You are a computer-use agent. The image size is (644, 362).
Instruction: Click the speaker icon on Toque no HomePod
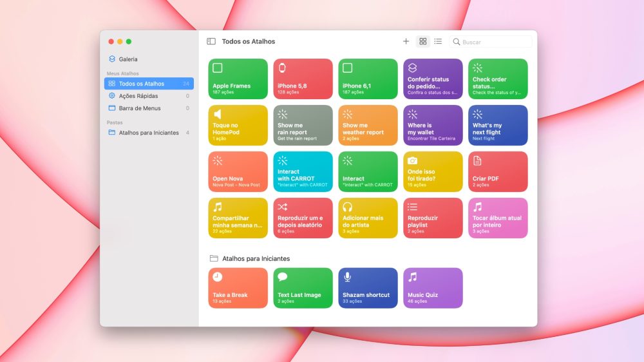pyautogui.click(x=218, y=114)
